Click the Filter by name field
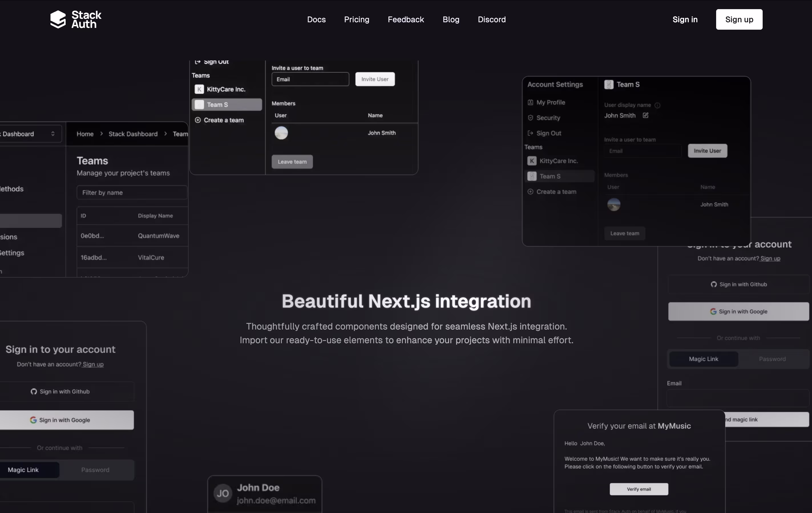The width and height of the screenshot is (812, 513). pyautogui.click(x=132, y=193)
